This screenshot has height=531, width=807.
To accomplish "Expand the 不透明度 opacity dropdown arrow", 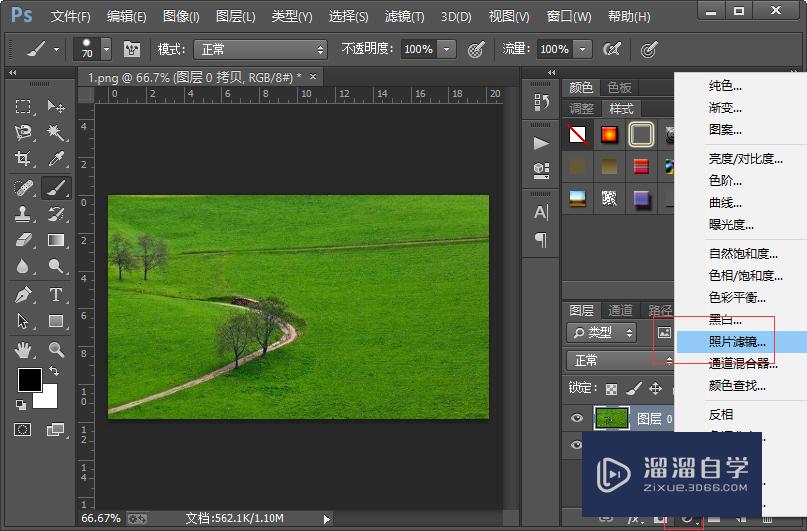I will tap(446, 49).
